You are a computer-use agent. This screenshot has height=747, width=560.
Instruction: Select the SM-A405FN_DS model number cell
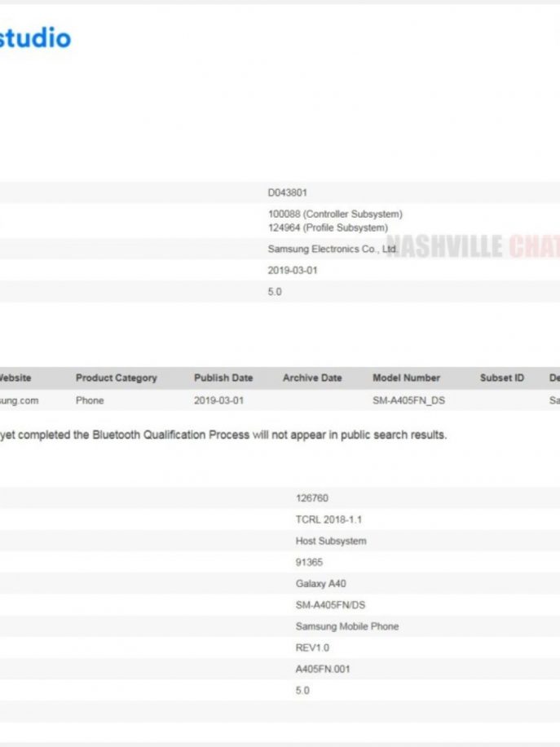(409, 401)
